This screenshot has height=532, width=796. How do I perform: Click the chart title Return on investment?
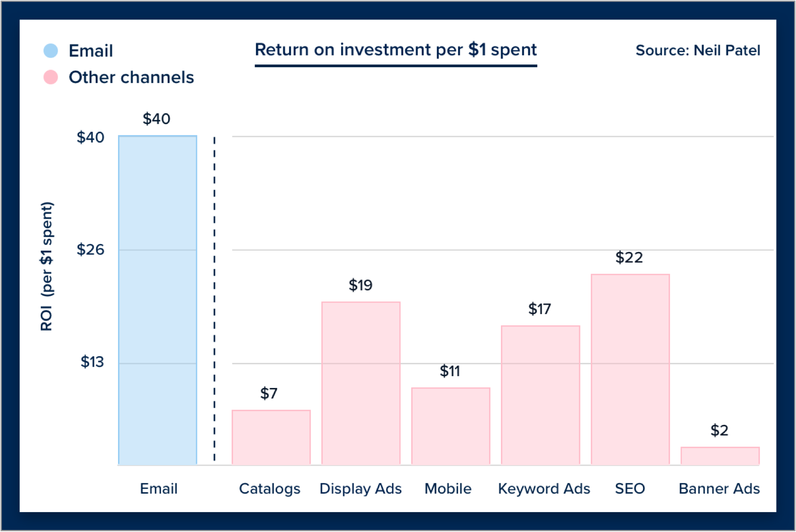tap(396, 50)
